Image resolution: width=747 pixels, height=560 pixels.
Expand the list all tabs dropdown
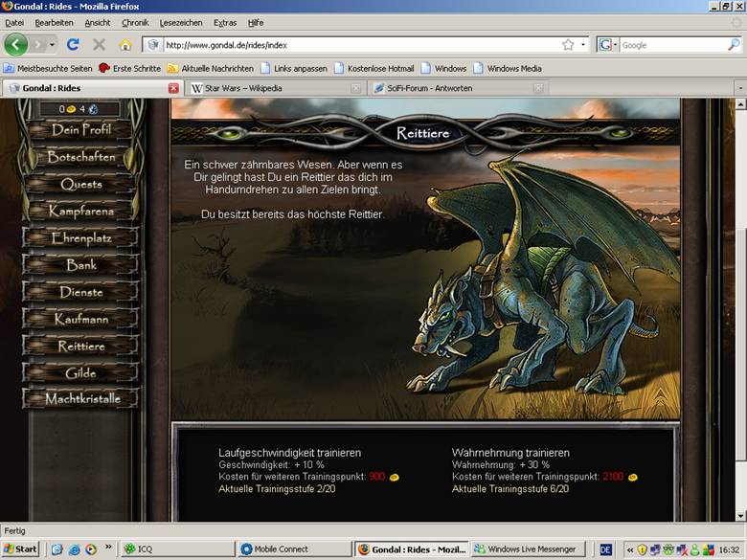click(739, 88)
